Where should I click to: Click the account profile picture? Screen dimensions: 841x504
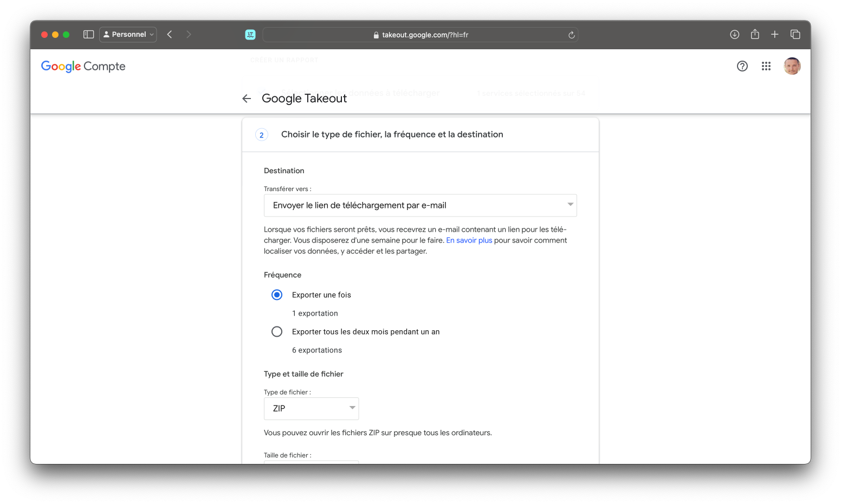pyautogui.click(x=792, y=66)
